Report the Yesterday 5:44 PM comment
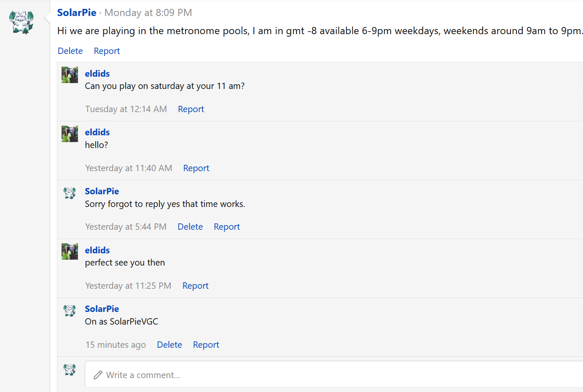Screen dimensions: 583x392 (x=226, y=227)
